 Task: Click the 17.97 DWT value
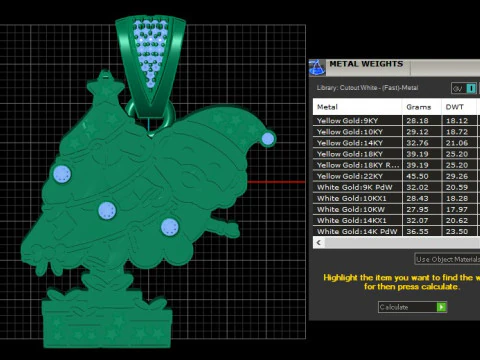coord(457,209)
